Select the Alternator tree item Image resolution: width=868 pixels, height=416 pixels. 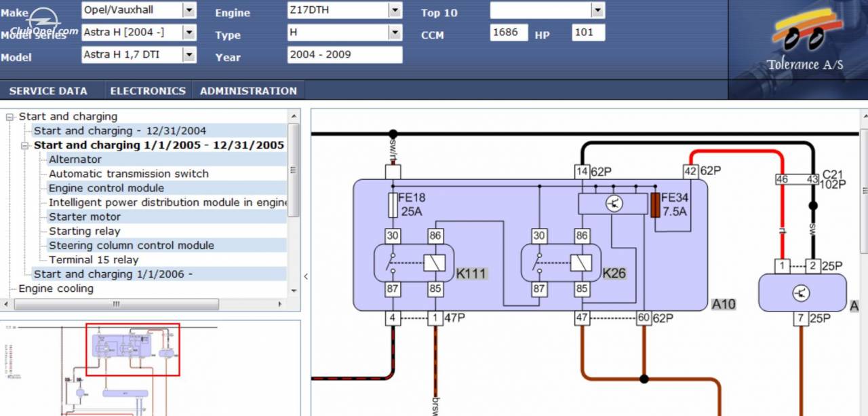(75, 159)
